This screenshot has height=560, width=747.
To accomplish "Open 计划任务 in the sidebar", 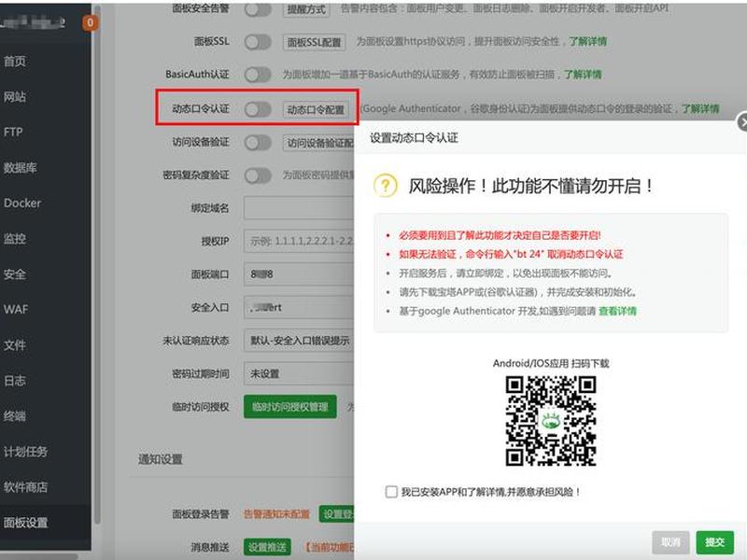I will [25, 452].
